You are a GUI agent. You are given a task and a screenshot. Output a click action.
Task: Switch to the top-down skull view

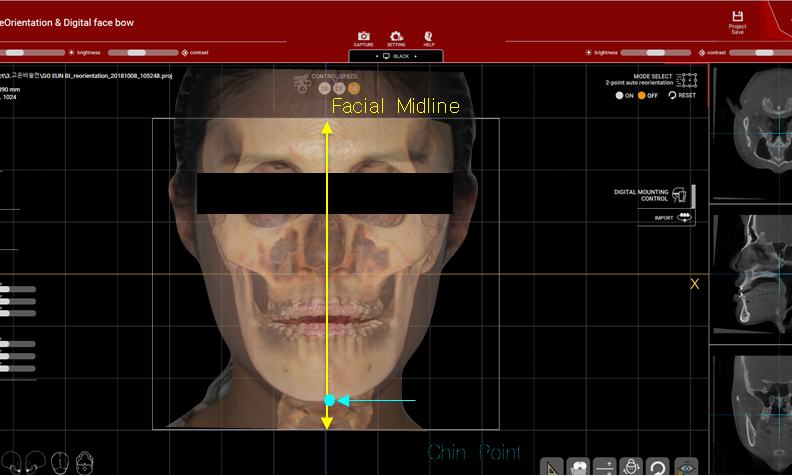60,463
